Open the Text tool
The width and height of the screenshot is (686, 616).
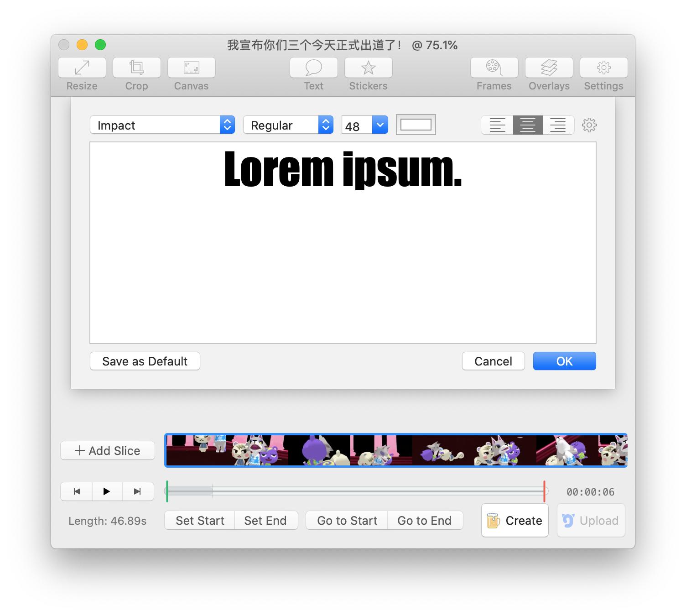313,73
